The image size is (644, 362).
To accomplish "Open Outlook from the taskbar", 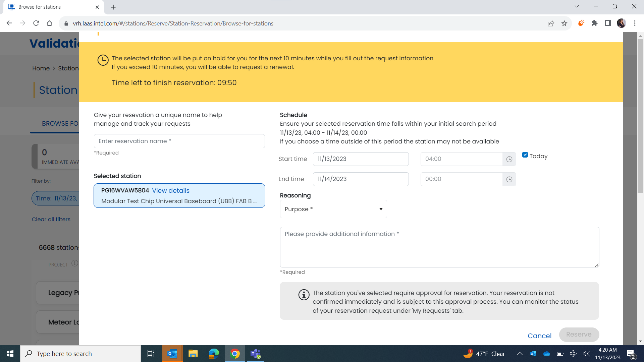I will click(x=172, y=354).
